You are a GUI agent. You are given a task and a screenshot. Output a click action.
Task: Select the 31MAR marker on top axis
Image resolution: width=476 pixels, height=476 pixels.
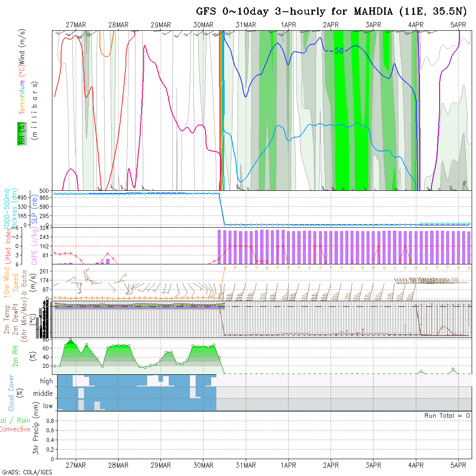(x=246, y=25)
